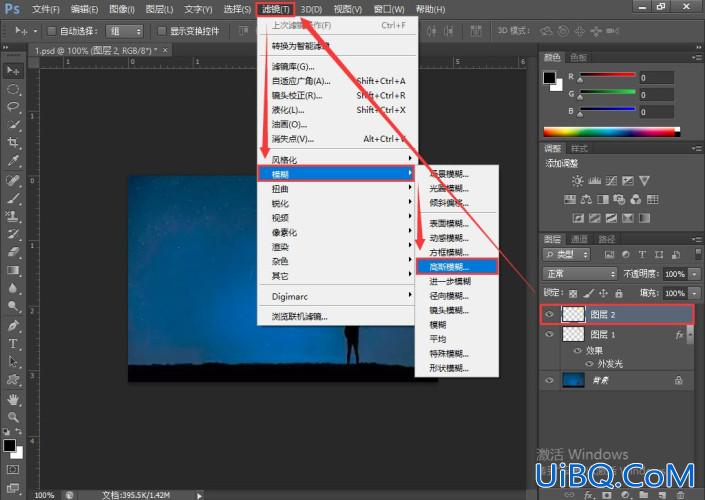Toggle lock transparent pixels icon

(x=573, y=294)
